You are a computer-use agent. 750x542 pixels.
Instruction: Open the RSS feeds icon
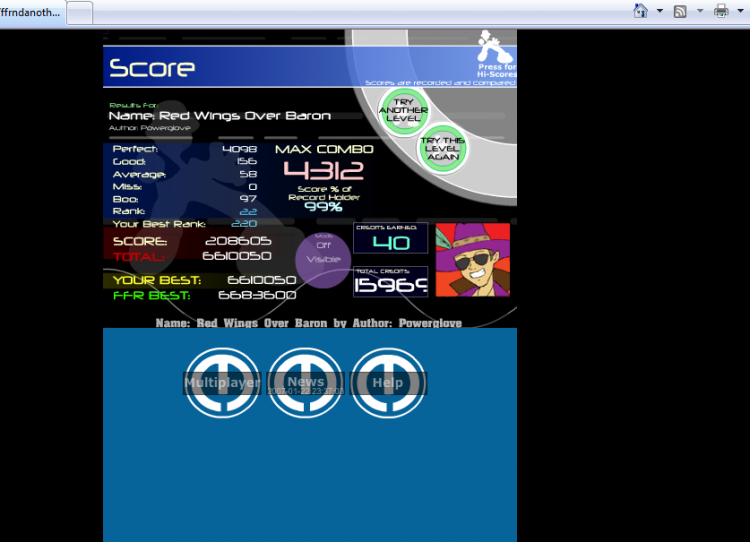680,11
